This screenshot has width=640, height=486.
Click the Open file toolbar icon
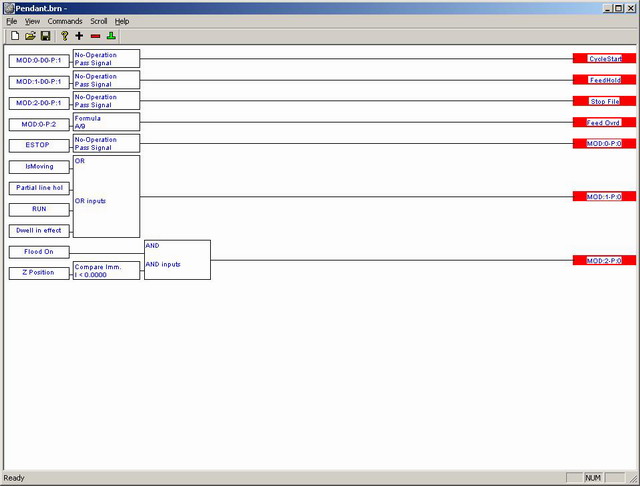click(30, 36)
